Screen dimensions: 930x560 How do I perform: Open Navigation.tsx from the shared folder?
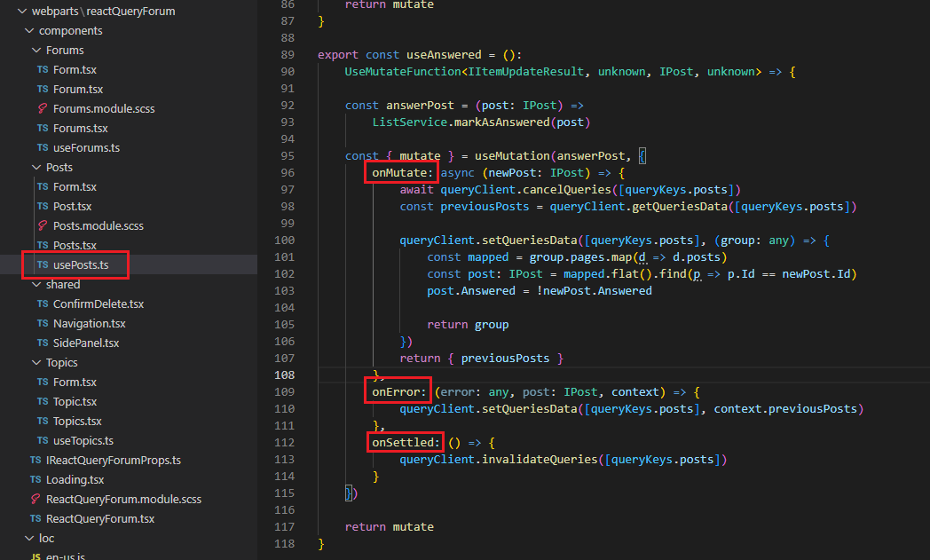pyautogui.click(x=89, y=323)
